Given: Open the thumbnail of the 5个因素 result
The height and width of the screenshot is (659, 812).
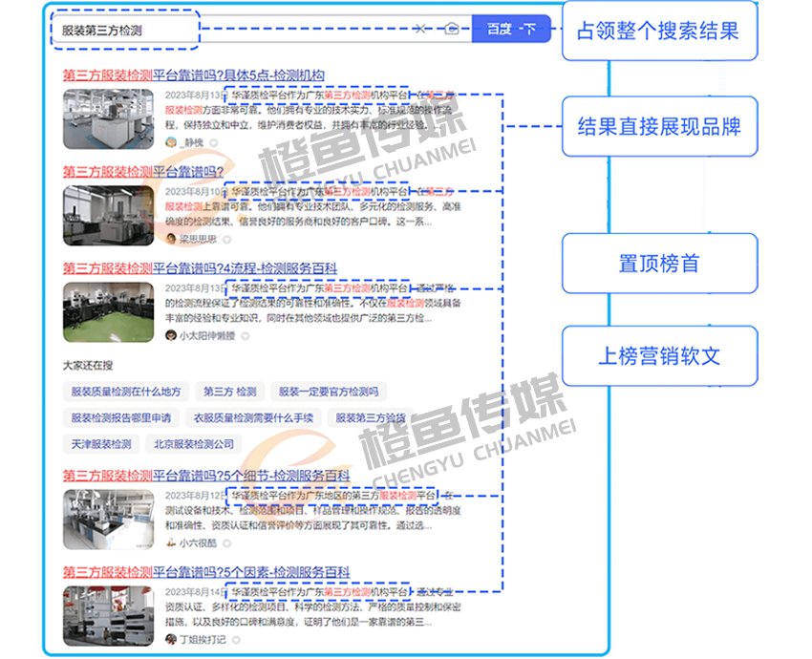Looking at the screenshot, I should click(x=108, y=616).
